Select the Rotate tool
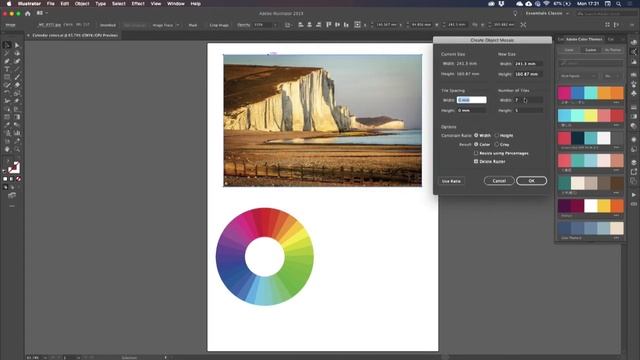 point(7,93)
